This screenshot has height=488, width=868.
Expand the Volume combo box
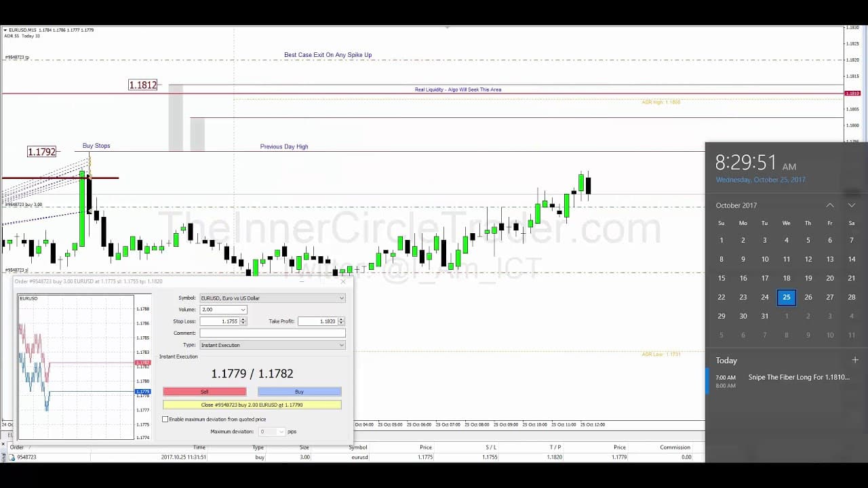pos(223,310)
